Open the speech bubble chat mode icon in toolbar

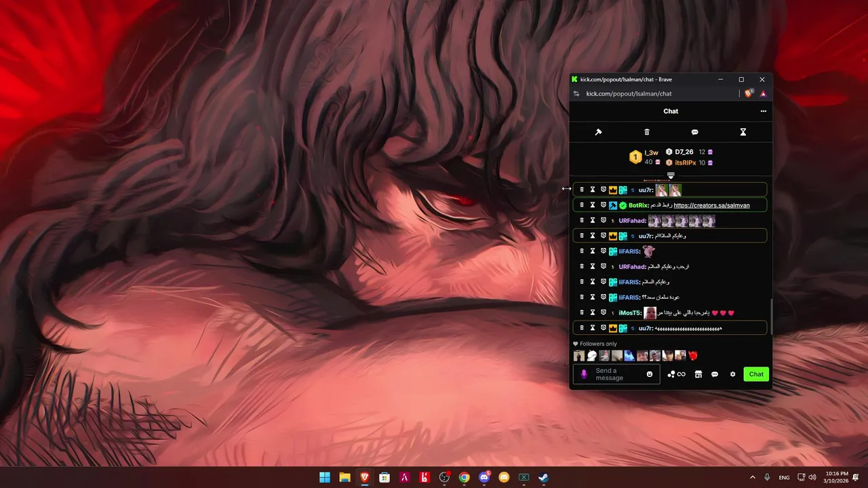(694, 132)
